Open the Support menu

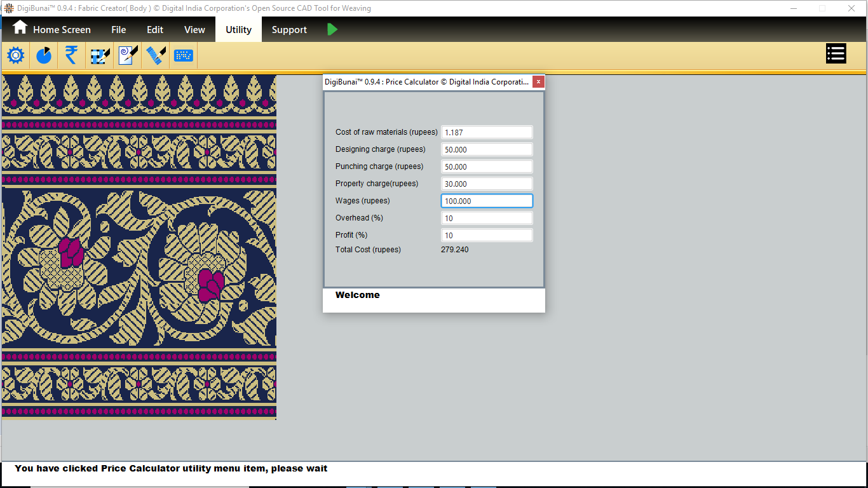coord(289,29)
